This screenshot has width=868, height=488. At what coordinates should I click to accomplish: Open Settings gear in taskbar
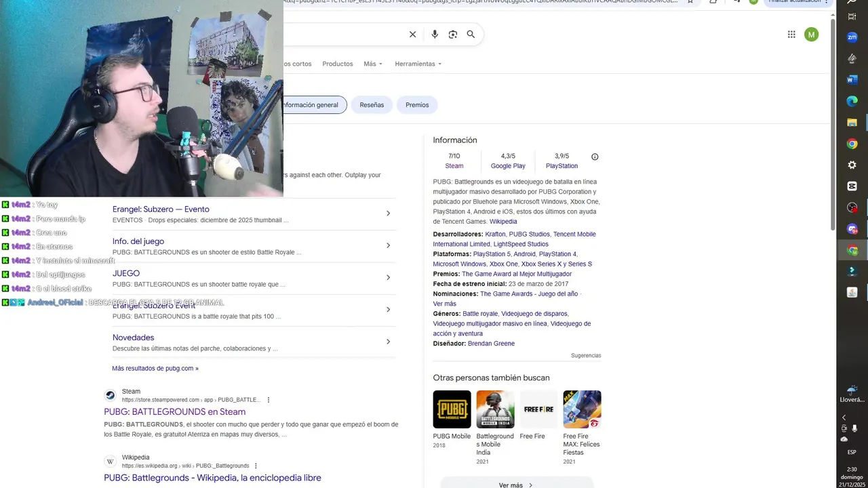(852, 165)
